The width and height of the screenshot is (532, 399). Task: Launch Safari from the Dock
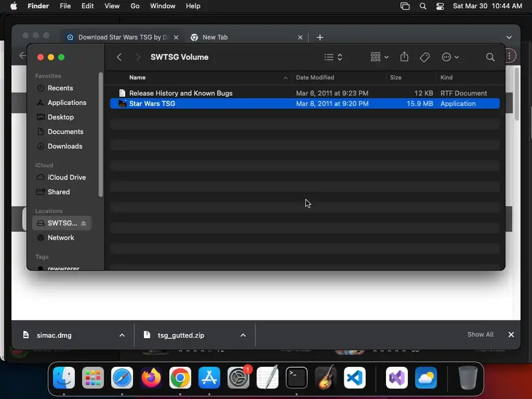(122, 378)
